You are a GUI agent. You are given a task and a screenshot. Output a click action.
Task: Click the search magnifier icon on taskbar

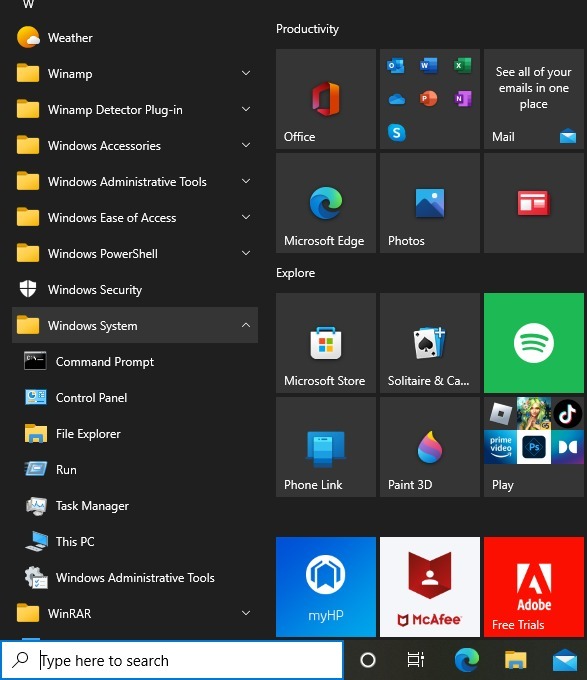(x=20, y=660)
